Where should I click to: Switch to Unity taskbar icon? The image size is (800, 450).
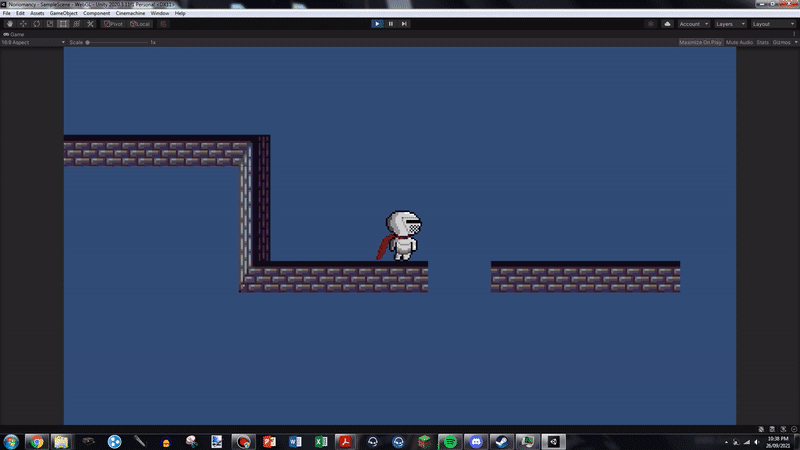click(554, 442)
